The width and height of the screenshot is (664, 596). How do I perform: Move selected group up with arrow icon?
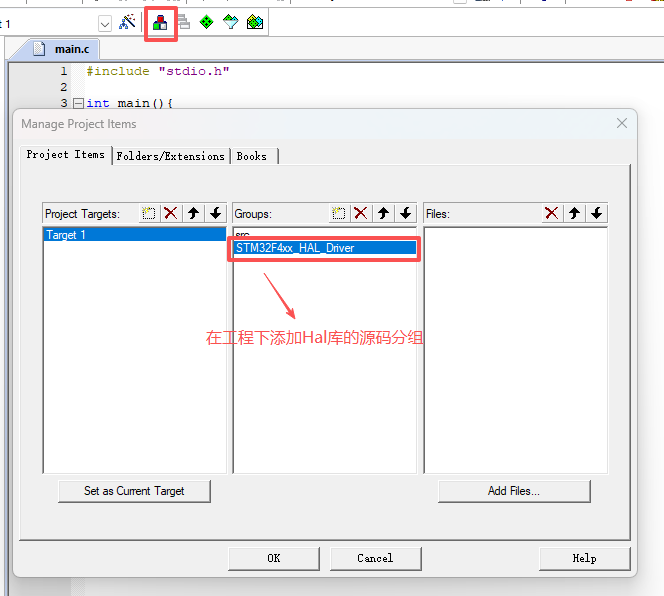coord(383,213)
